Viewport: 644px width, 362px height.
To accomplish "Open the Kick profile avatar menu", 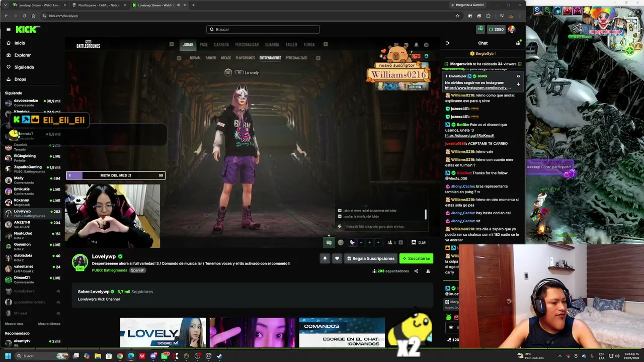I will tap(512, 29).
